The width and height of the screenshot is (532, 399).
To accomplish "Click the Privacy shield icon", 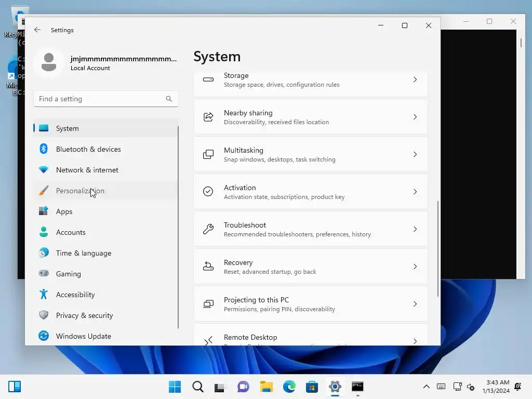I will (44, 315).
